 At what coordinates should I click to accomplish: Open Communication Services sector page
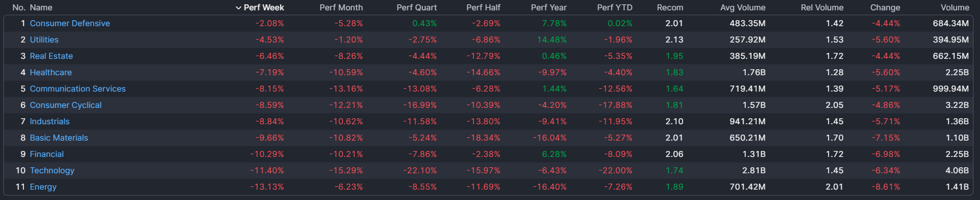(x=77, y=89)
